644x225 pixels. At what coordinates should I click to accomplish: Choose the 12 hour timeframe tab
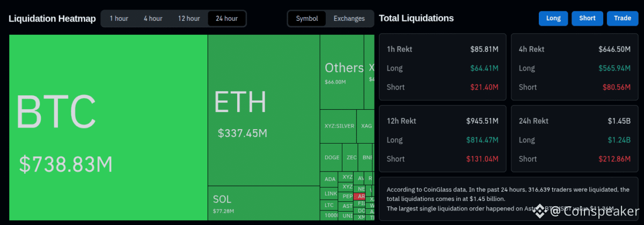point(189,19)
